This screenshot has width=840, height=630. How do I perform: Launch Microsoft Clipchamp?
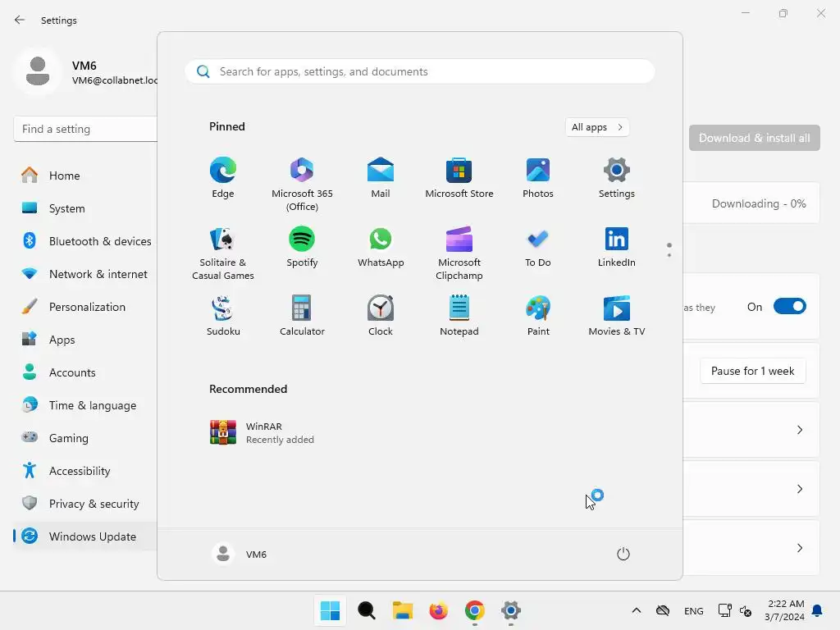[x=459, y=253]
